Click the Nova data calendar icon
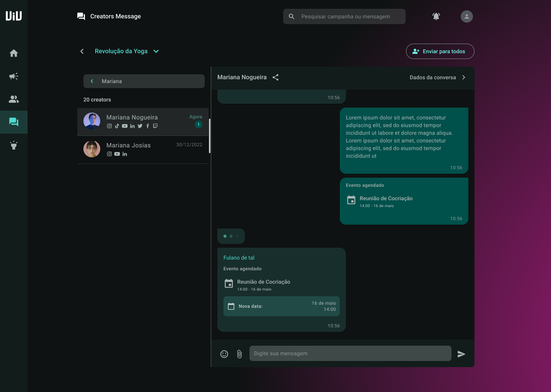The image size is (551, 392). click(231, 306)
